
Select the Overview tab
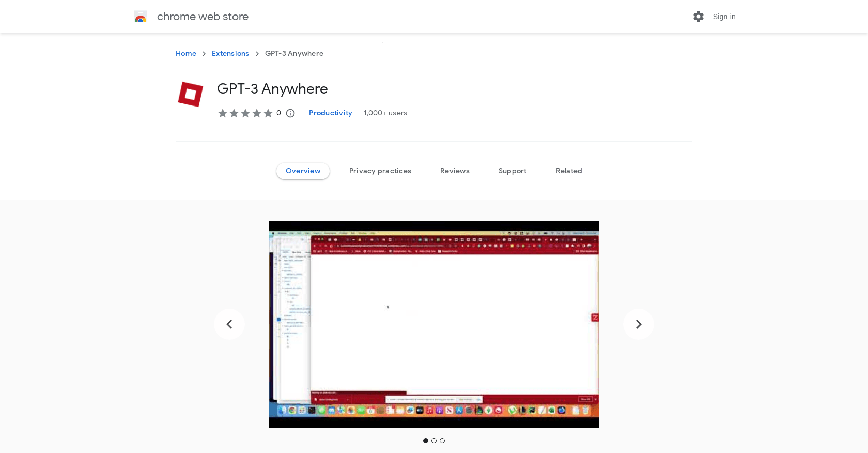pos(303,171)
